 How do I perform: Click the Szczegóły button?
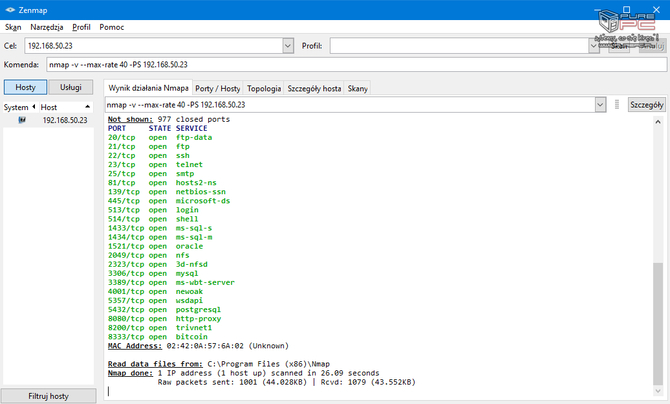point(647,104)
